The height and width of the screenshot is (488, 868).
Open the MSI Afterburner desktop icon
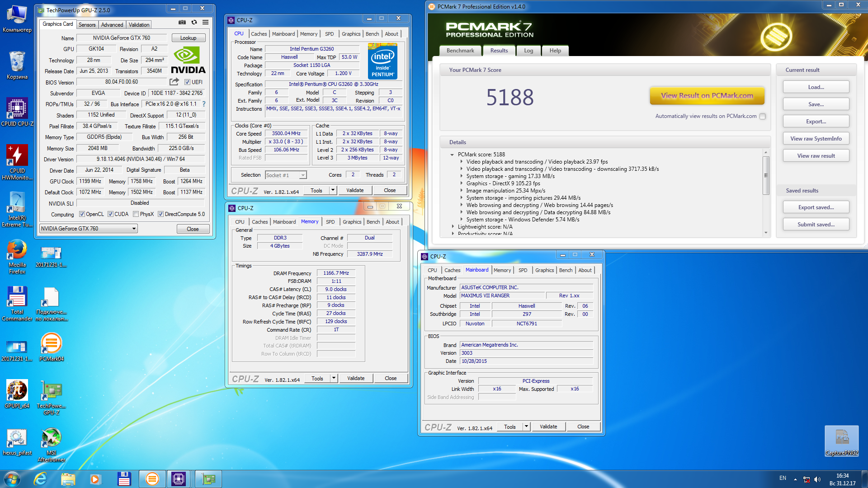pyautogui.click(x=51, y=444)
